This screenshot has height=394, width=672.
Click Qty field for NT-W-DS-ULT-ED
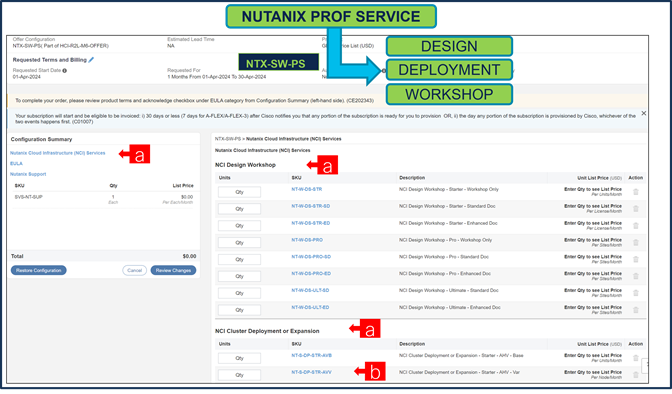click(239, 310)
